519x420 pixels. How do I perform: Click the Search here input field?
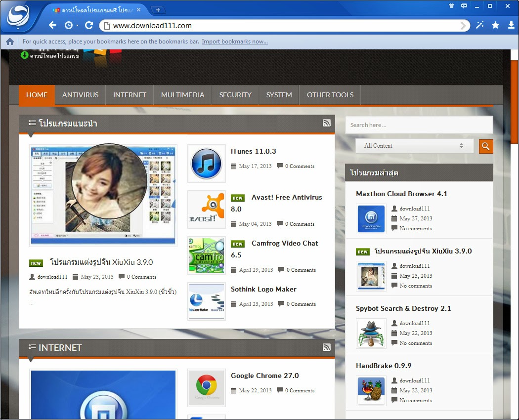tap(419, 125)
